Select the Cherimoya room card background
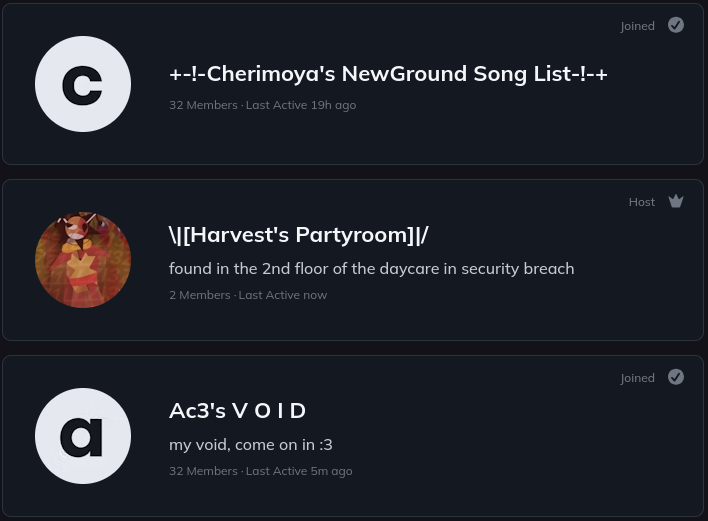 [x=353, y=84]
